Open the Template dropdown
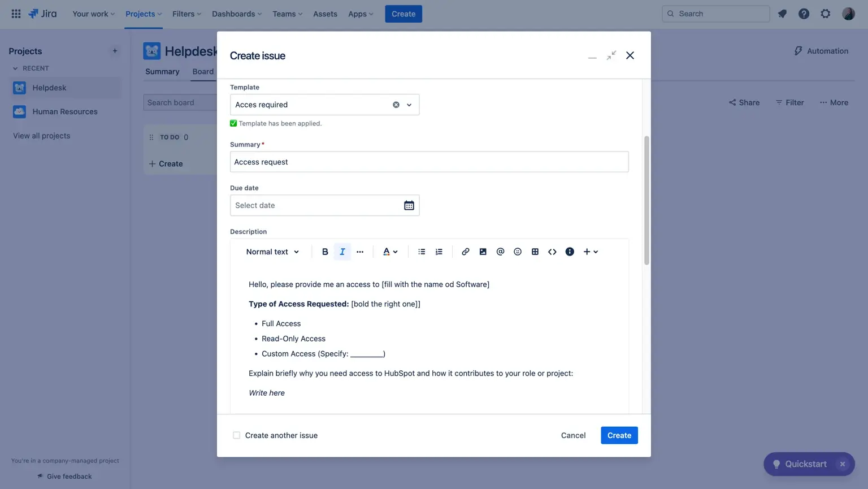 point(408,105)
